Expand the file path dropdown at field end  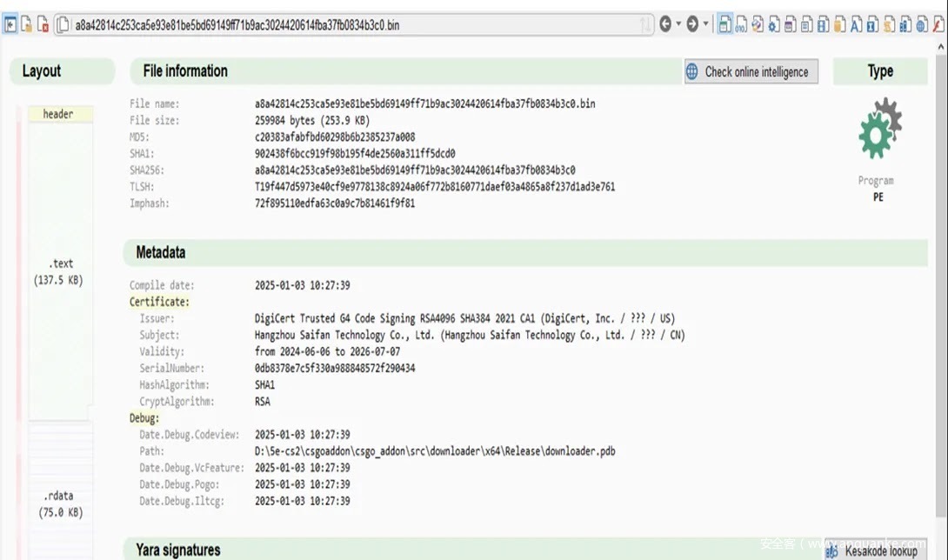[x=645, y=25]
